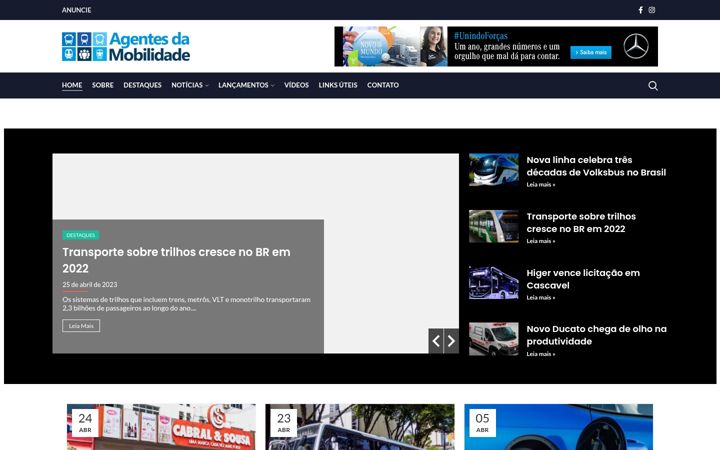720x450 pixels.
Task: Open headline Nova linha celebra três décadas
Action: point(596,166)
